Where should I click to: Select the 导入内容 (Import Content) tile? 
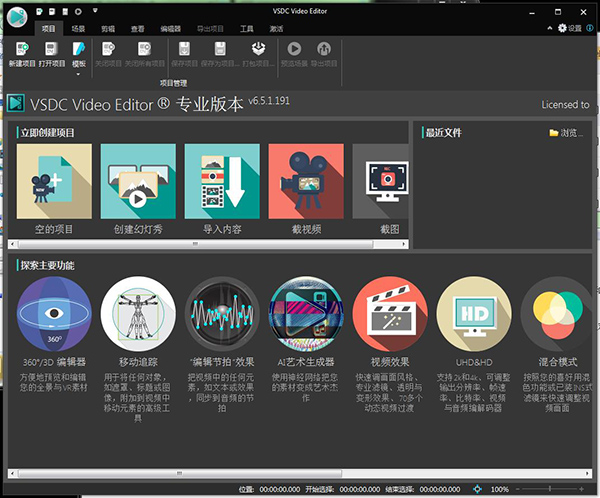pos(222,181)
